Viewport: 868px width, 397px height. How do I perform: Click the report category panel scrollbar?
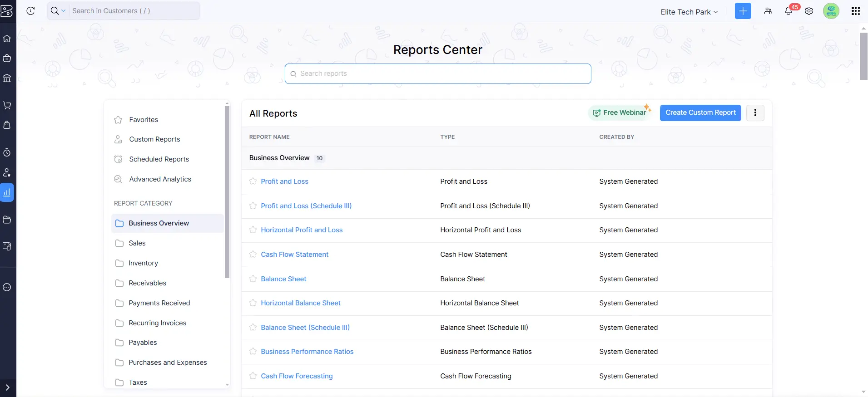point(227,191)
